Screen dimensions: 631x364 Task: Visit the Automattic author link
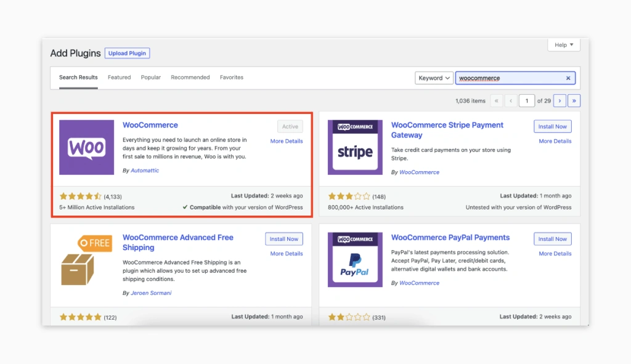[x=144, y=170]
